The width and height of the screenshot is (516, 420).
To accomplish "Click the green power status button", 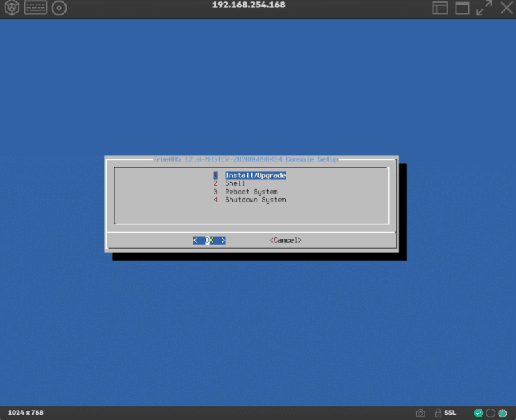I will click(x=503, y=413).
